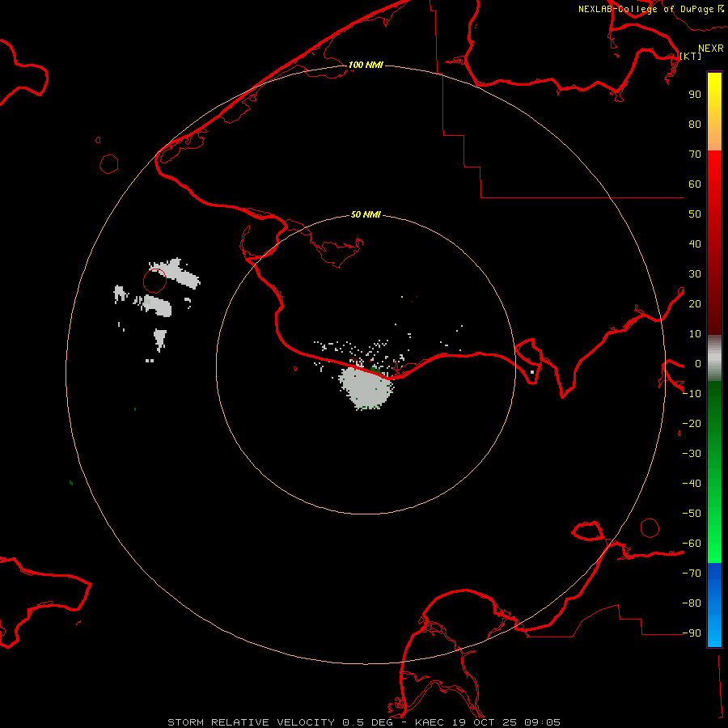
Task: Click the 60 value on the velocity scale
Action: click(x=695, y=184)
